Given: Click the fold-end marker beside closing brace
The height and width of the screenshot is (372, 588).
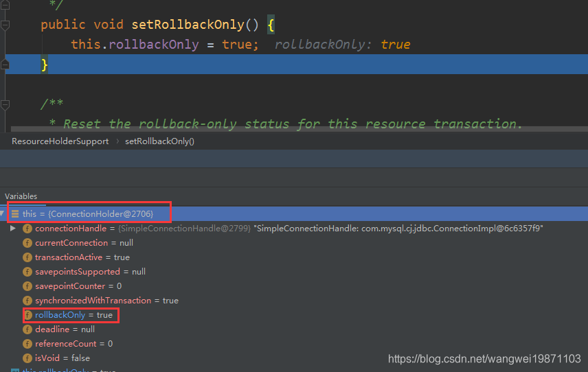Looking at the screenshot, I should [5, 65].
